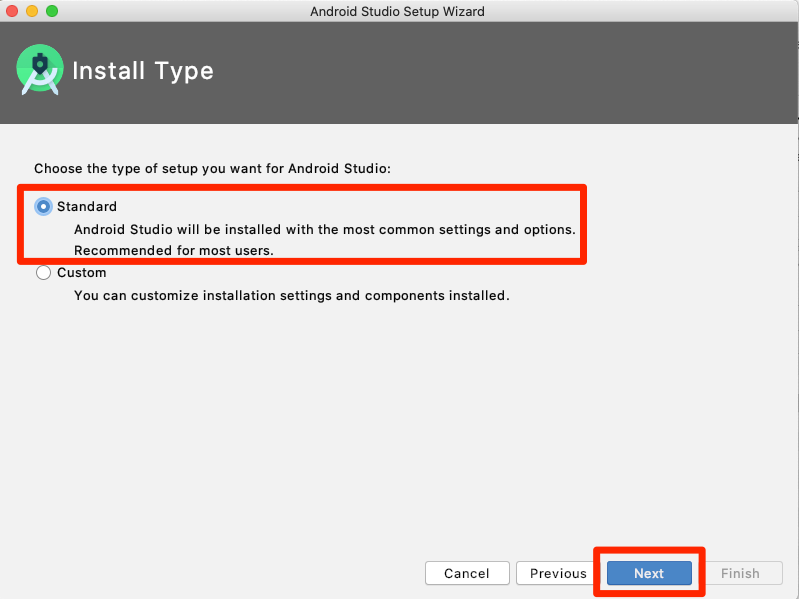799x599 pixels.
Task: Maximize the window with the green button
Action: [52, 11]
